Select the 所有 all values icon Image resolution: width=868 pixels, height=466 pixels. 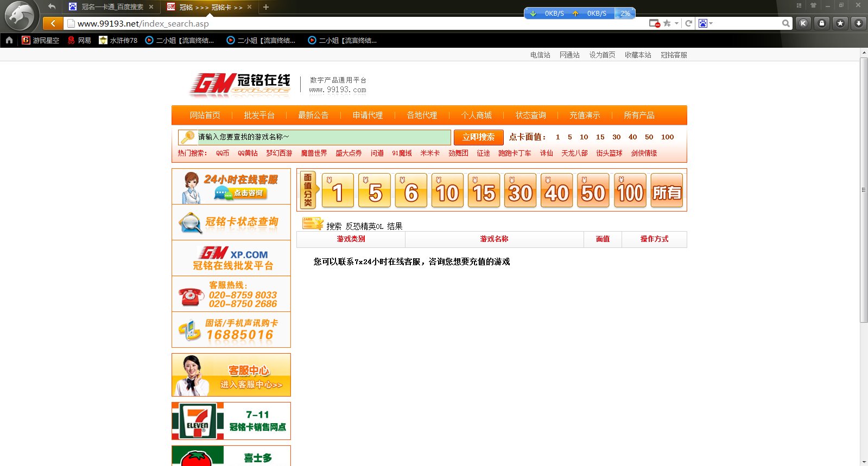click(x=667, y=190)
